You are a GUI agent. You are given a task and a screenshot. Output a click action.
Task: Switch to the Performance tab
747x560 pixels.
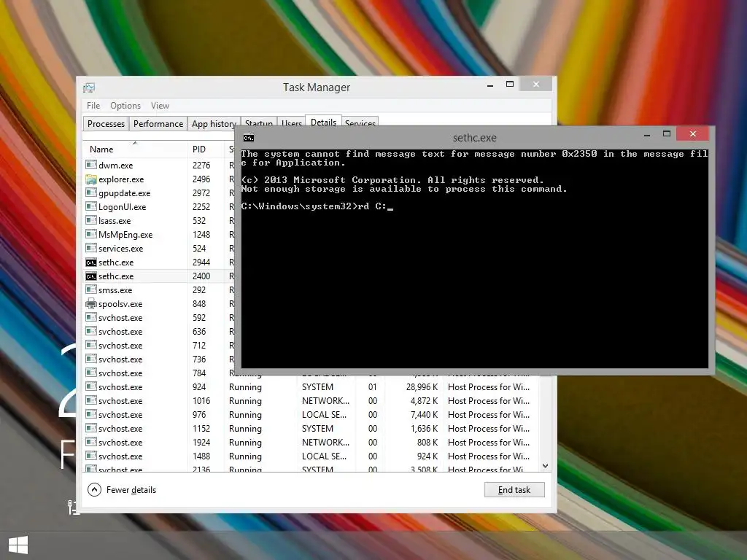click(x=158, y=124)
